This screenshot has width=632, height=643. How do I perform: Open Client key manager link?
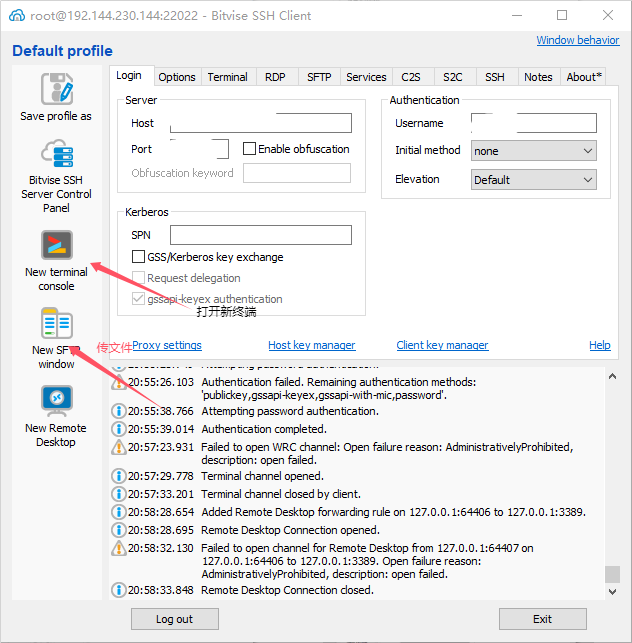click(x=443, y=345)
